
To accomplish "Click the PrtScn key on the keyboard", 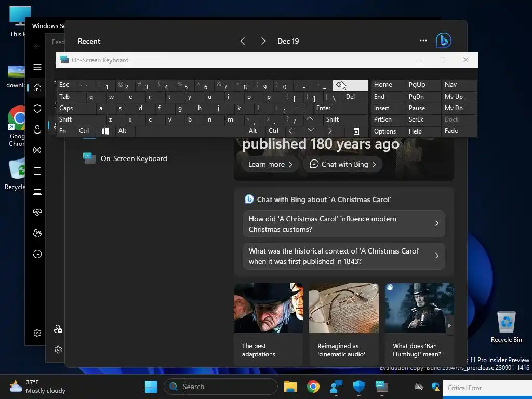I will pos(389,119).
